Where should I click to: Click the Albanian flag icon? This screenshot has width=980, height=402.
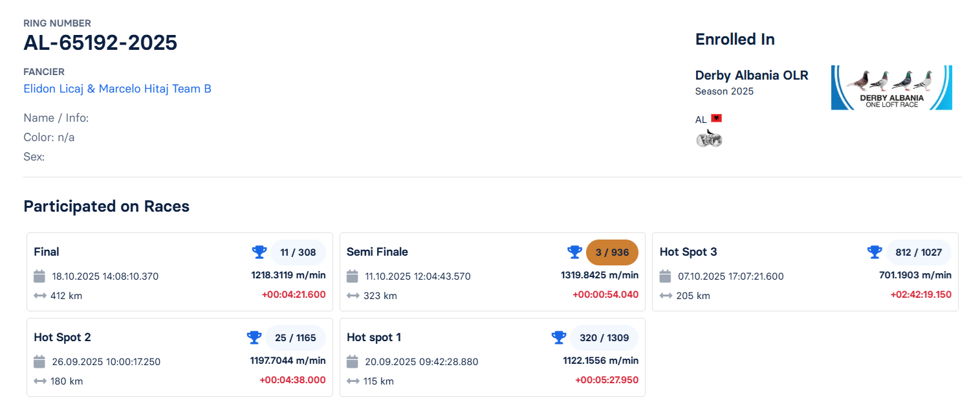click(x=716, y=118)
